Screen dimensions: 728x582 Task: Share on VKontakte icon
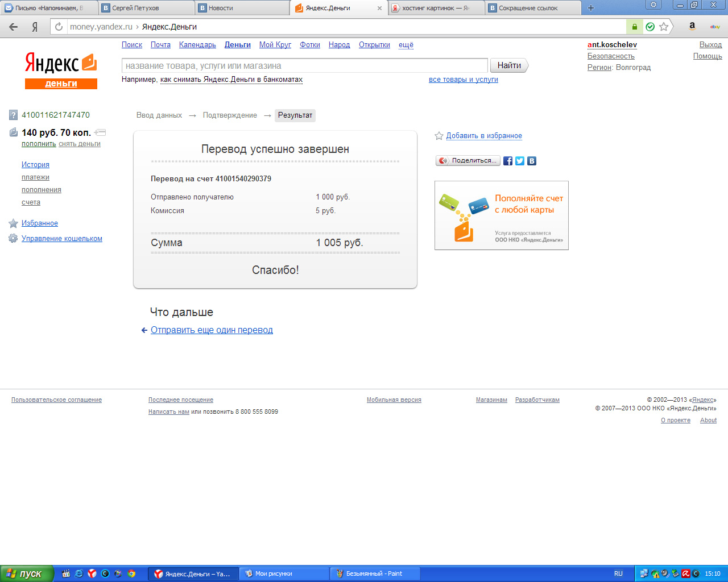[532, 161]
